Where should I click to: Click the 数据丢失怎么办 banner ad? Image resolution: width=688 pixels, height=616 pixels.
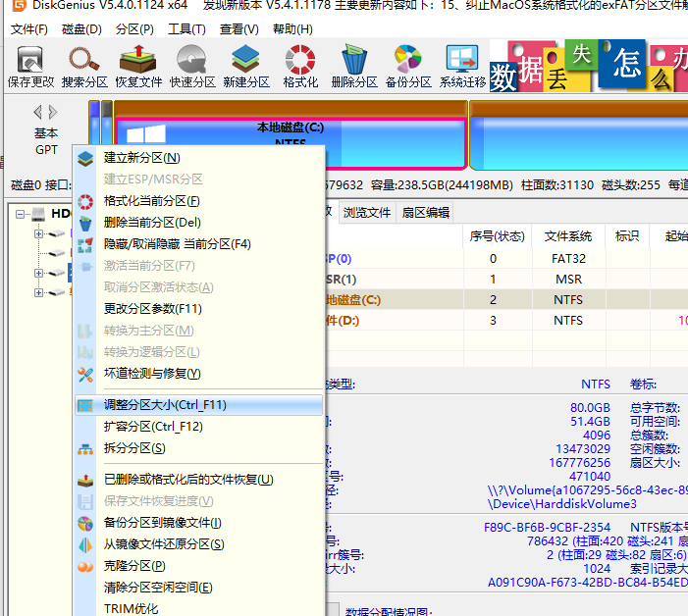pos(589,66)
